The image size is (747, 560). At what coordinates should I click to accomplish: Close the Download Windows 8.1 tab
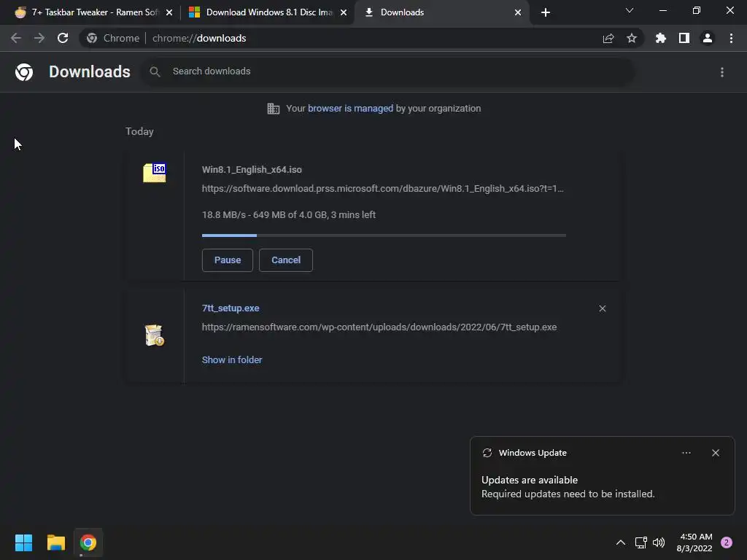344,12
